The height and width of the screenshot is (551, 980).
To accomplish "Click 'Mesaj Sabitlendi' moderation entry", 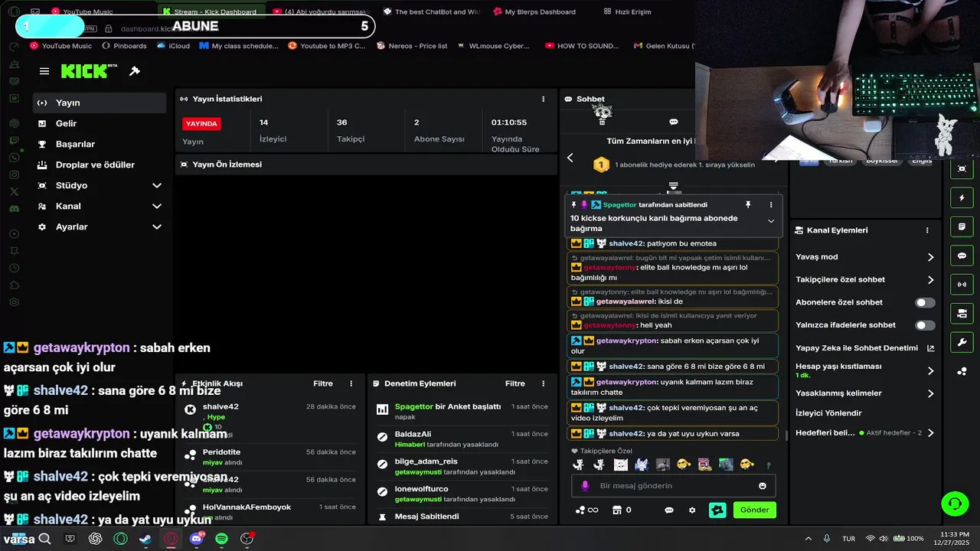I will [x=426, y=517].
